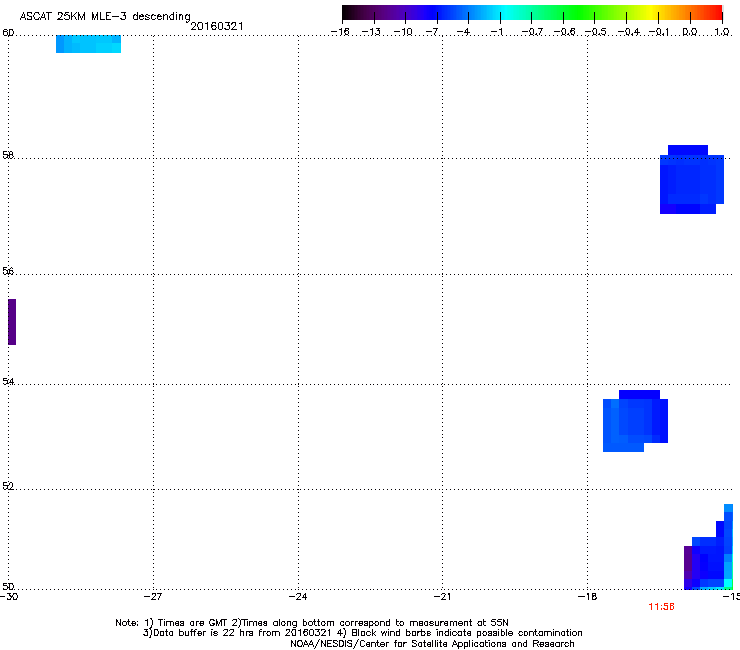Click the colorbar tick label '-4'
Image resolution: width=740 pixels, height=650 pixels.
(465, 32)
